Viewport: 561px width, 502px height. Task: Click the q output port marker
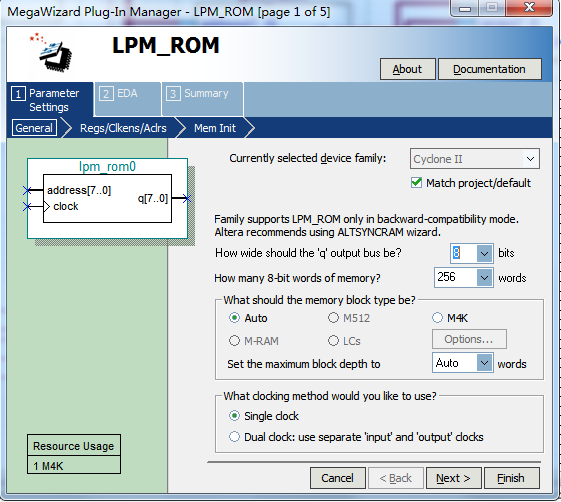tap(186, 198)
